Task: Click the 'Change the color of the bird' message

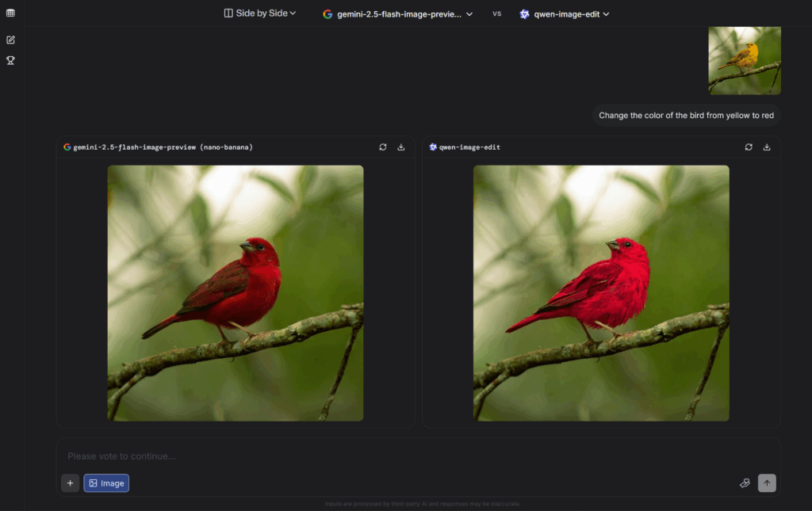Action: tap(686, 116)
